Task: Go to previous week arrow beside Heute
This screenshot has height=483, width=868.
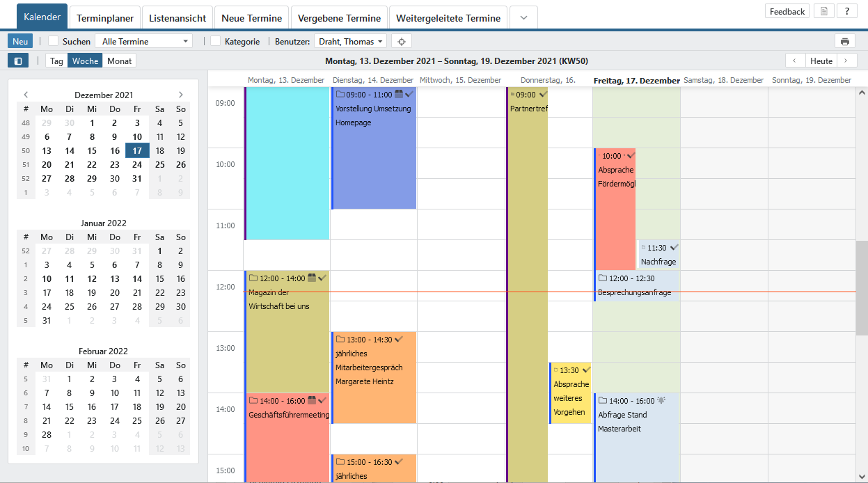Action: pyautogui.click(x=795, y=61)
